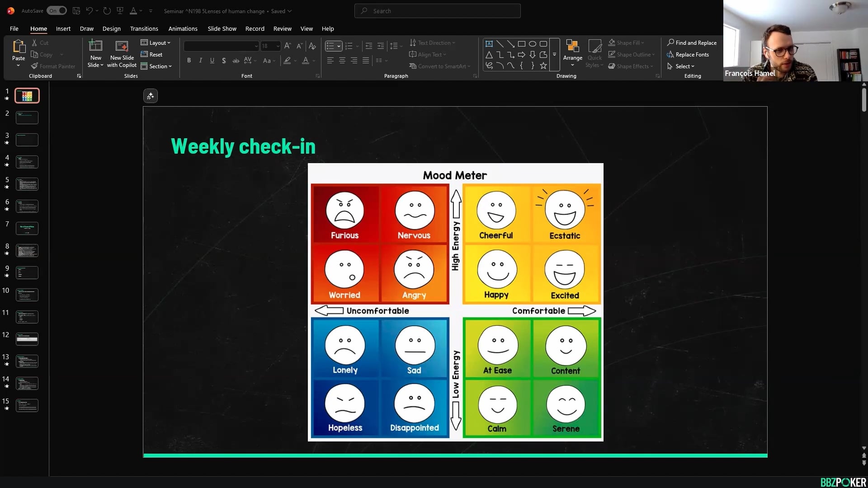Select the Format Painter tool
Viewport: 868px width, 488px height.
point(53,66)
